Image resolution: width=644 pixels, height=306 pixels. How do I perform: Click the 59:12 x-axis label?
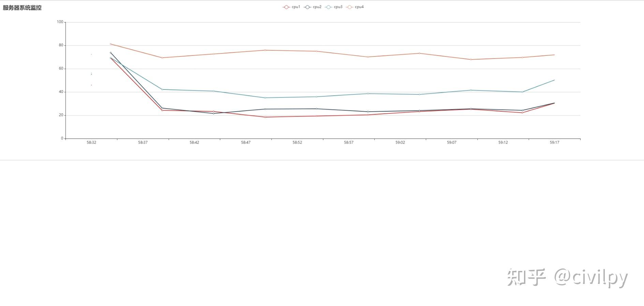coord(503,143)
